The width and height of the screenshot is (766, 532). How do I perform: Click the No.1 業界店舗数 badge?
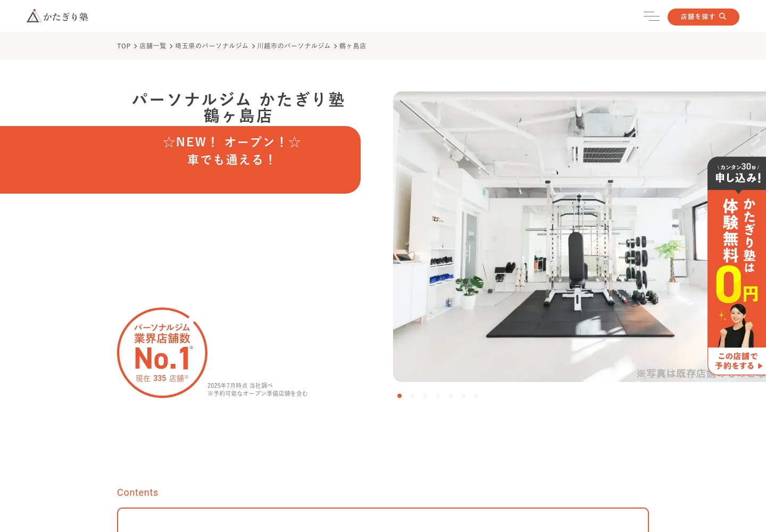[x=162, y=353]
